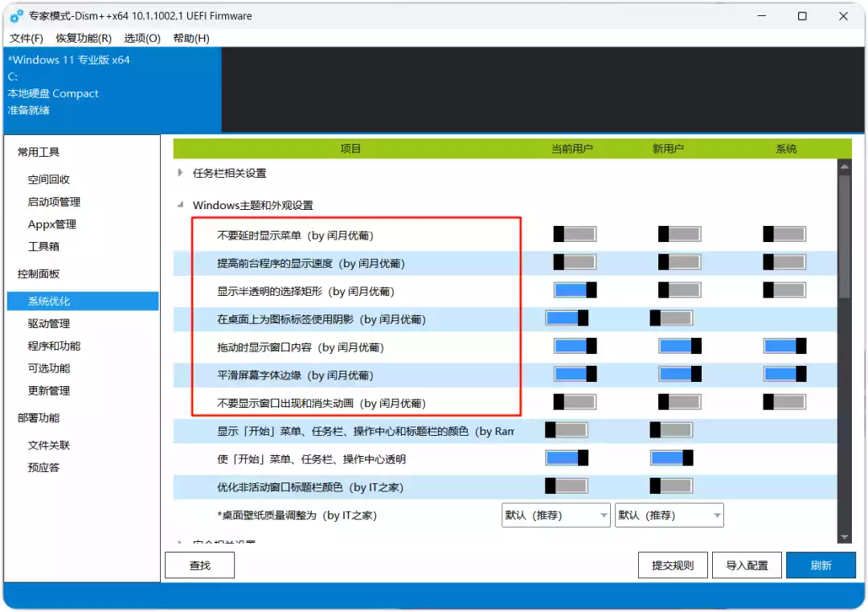Disable 平滑屏幕字体边缘 for 系统
Viewport: 868px width, 612px height.
[784, 374]
